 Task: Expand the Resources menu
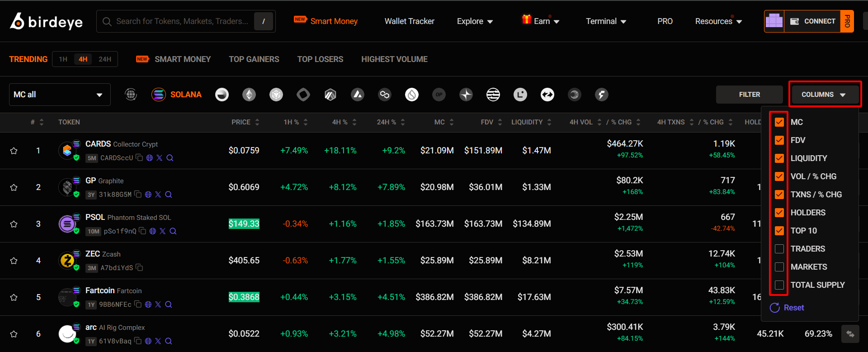718,21
